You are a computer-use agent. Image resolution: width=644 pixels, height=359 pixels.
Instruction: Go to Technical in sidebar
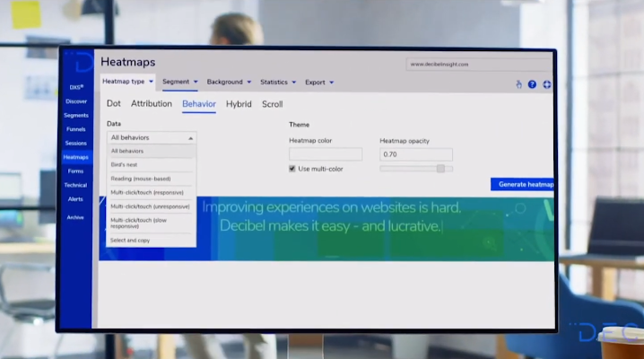(75, 185)
